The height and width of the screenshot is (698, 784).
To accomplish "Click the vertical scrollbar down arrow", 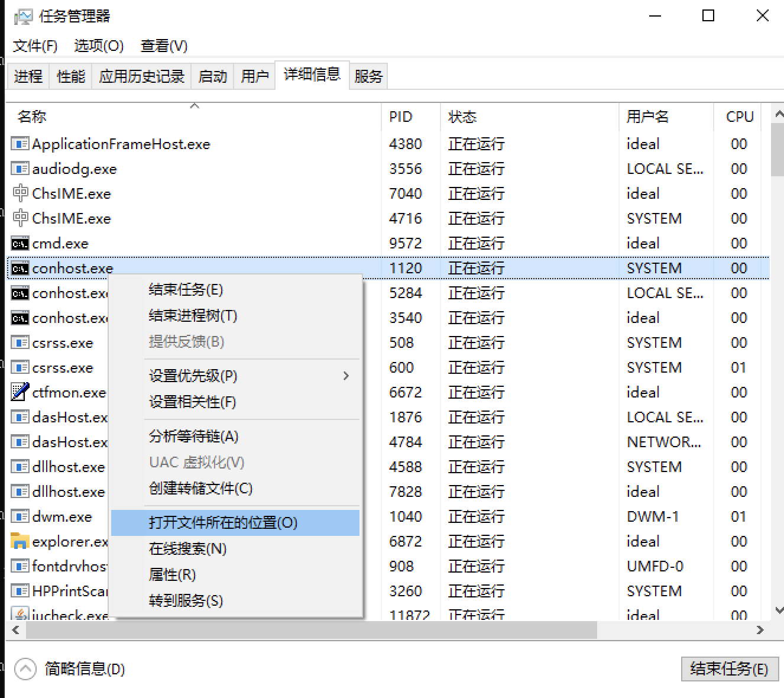I will click(x=778, y=610).
